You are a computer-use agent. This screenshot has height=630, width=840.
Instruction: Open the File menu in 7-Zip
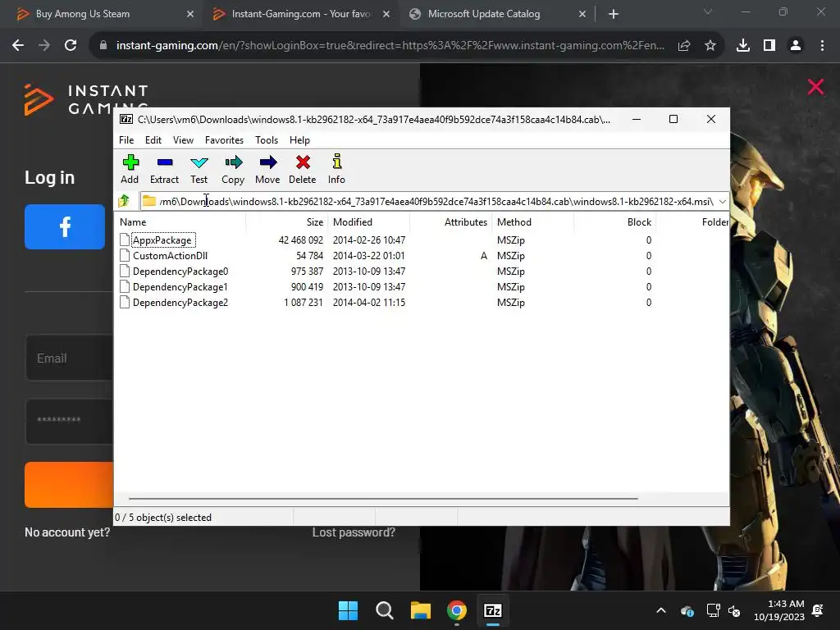[126, 139]
